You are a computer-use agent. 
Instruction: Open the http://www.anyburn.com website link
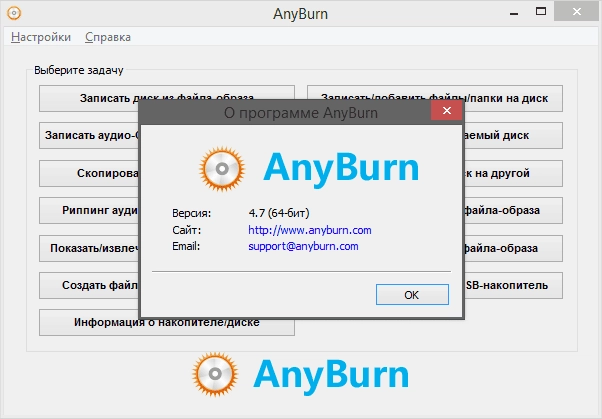pyautogui.click(x=309, y=230)
